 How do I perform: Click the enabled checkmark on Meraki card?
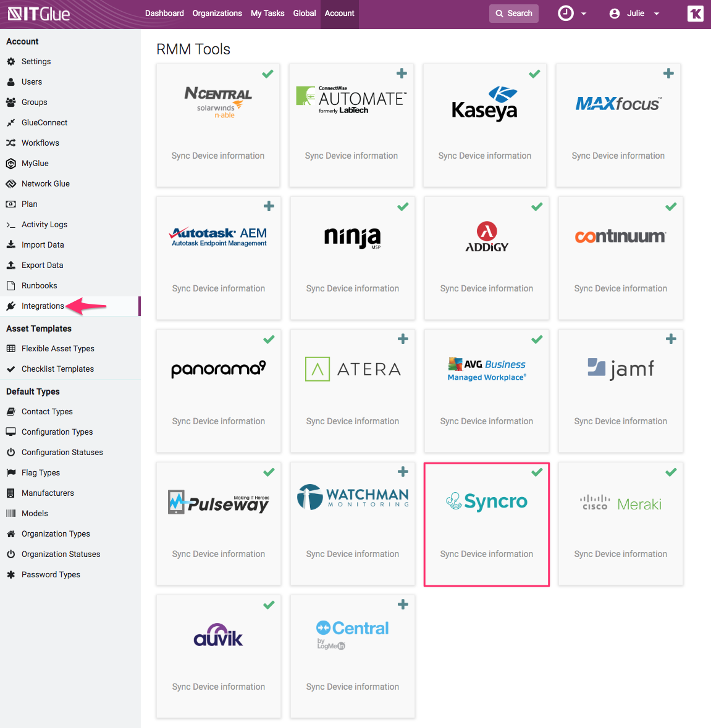[x=671, y=472]
